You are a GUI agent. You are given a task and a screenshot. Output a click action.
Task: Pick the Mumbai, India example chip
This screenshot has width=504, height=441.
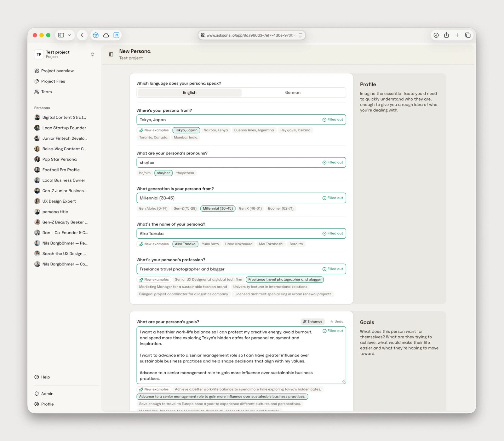tap(186, 137)
